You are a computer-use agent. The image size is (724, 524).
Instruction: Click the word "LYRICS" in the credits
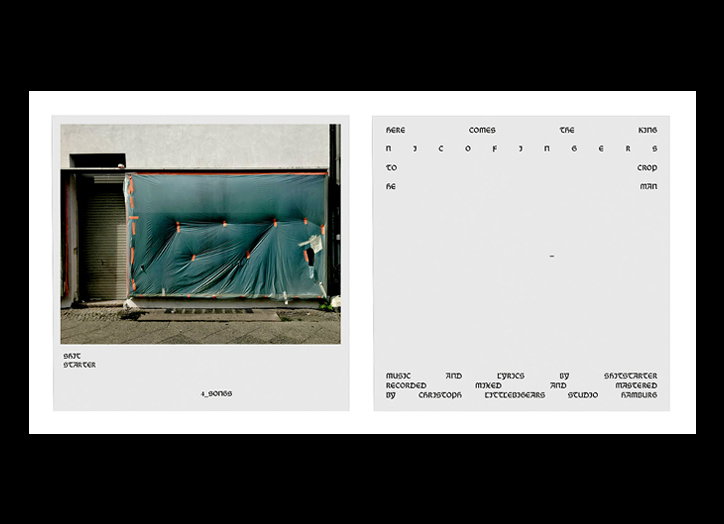coord(511,376)
